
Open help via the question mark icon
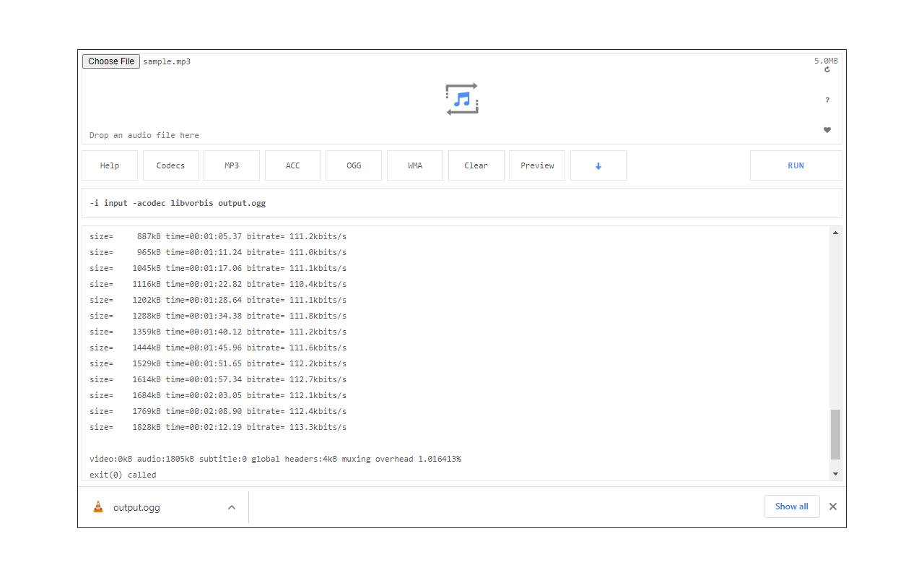827,100
